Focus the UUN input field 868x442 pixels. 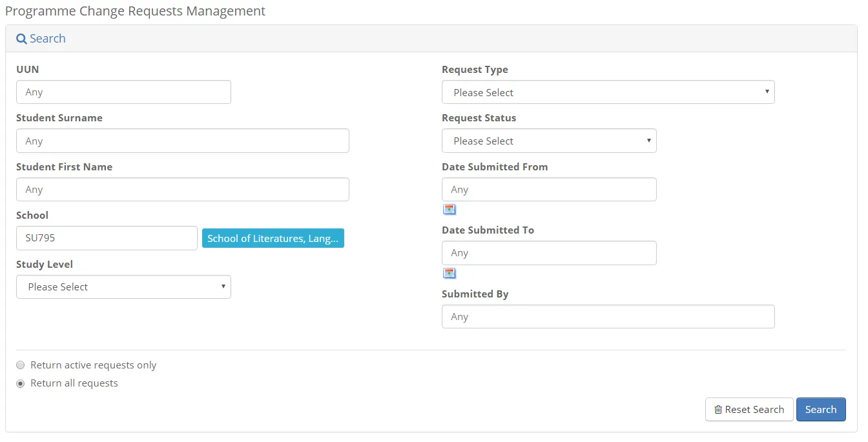[x=123, y=92]
